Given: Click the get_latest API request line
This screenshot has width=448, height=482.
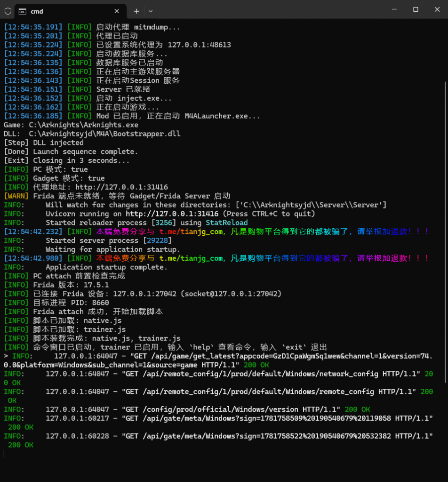Looking at the screenshot, I should pos(218,361).
